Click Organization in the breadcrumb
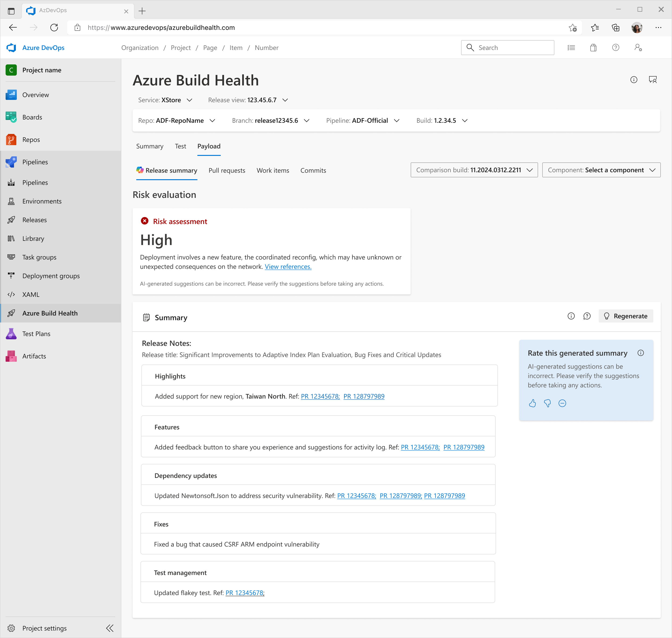This screenshot has height=638, width=672. 140,48
